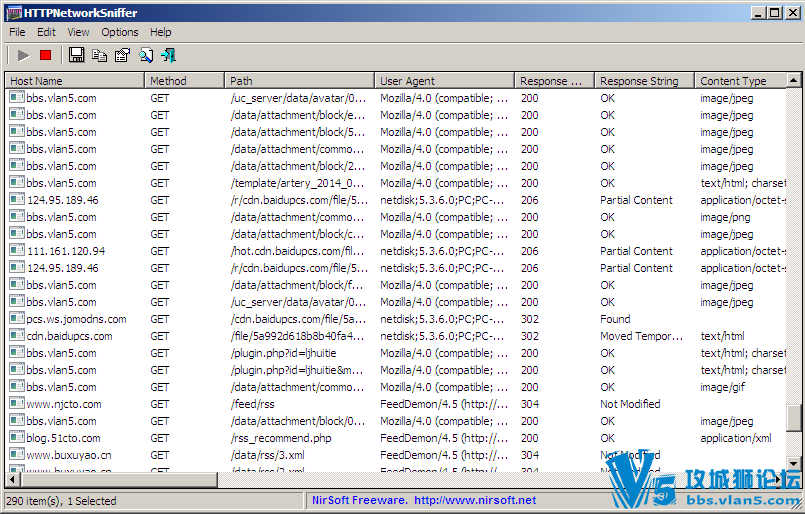This screenshot has height=514, width=805.
Task: Open the Options menu
Action: pos(120,32)
